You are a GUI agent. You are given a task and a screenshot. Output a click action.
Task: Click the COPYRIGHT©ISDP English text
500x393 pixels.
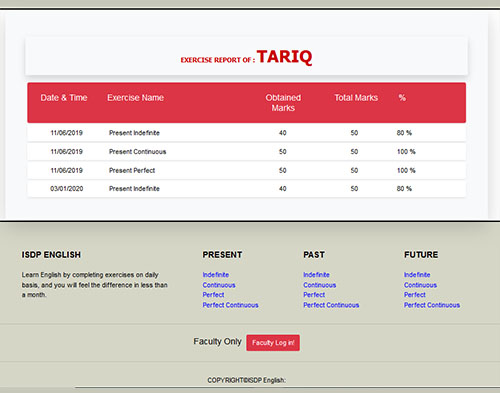[246, 380]
